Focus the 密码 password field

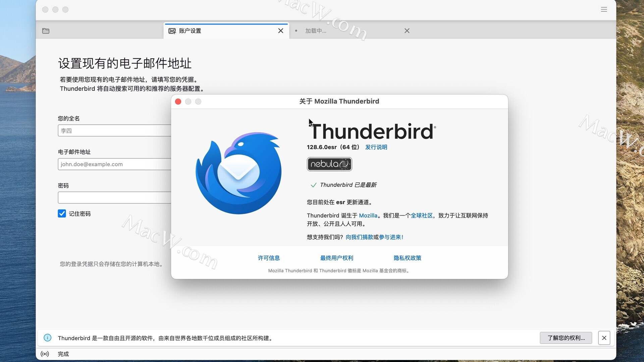point(114,198)
